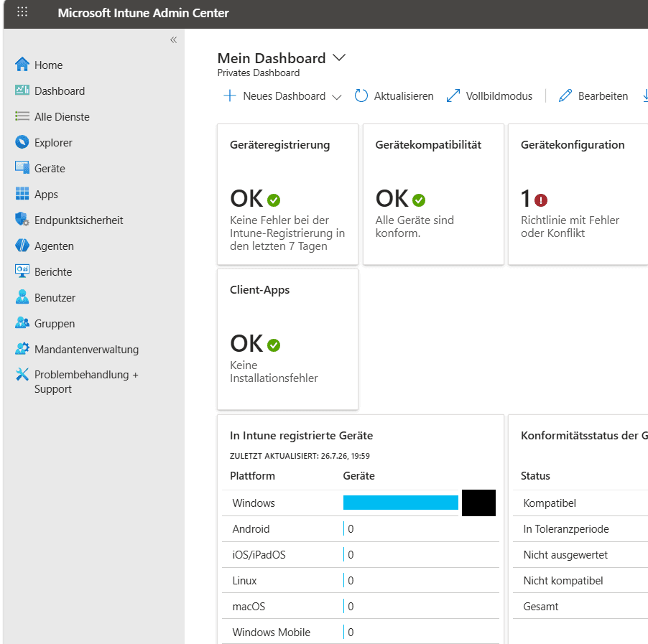Click the Vollbildmodus expand arrows icon
Screen dimensions: 648x644
coord(453,95)
